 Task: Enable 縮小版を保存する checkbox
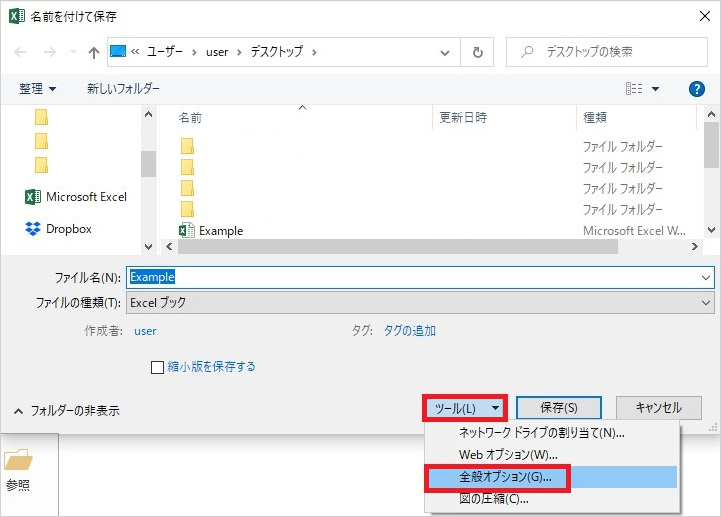pos(157,367)
